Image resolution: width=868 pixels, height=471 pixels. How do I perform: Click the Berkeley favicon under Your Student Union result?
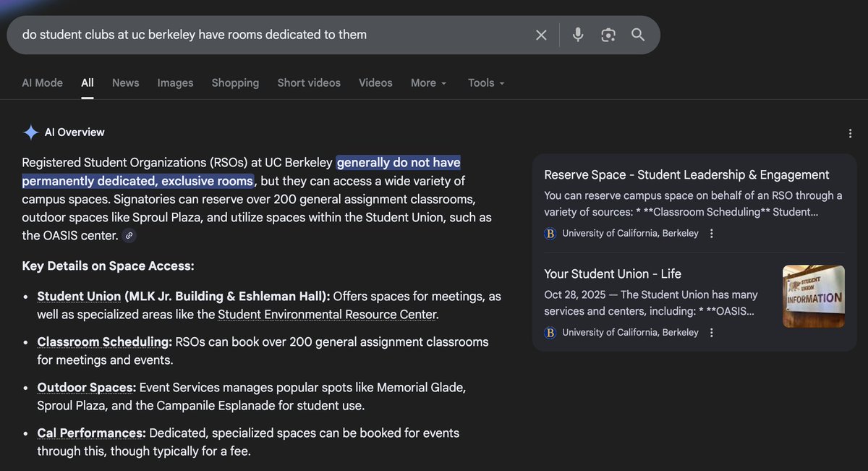pyautogui.click(x=550, y=333)
